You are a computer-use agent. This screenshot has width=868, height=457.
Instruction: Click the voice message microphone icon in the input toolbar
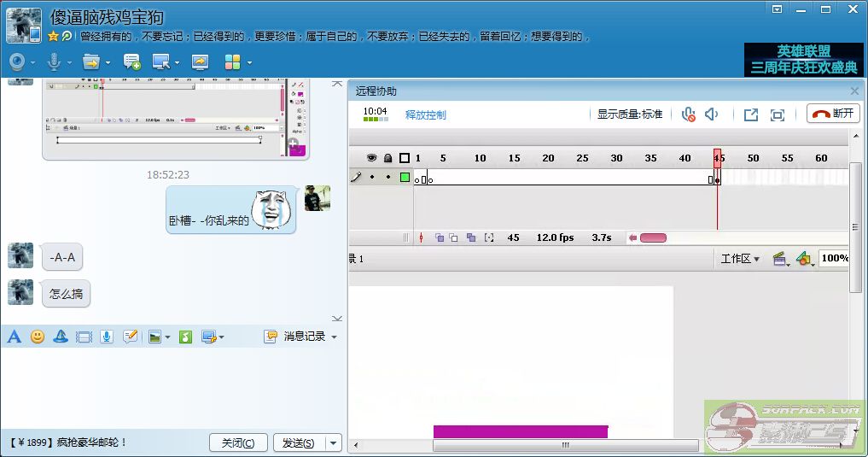click(x=107, y=337)
